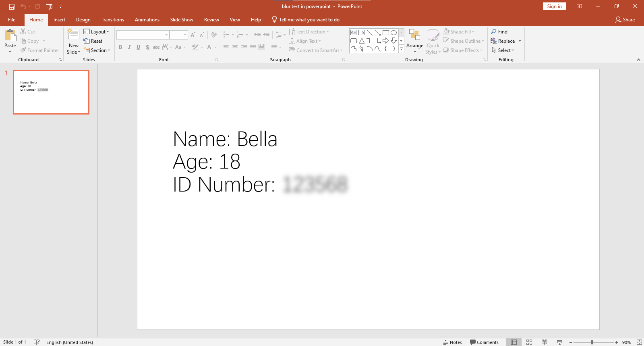Toggle Bold text formatting
644x346 pixels.
[x=120, y=47]
